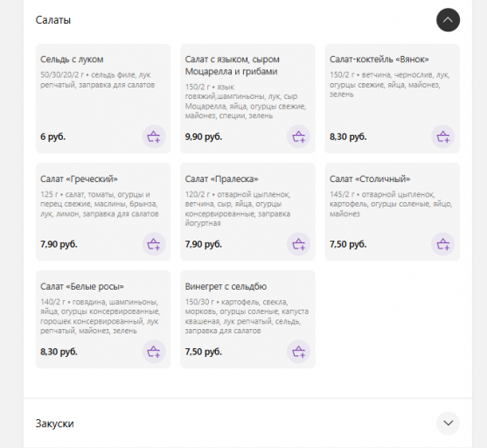Image resolution: width=487 pixels, height=448 pixels.
Task: Add Салат «Столичный» to cart
Action: pos(443,244)
